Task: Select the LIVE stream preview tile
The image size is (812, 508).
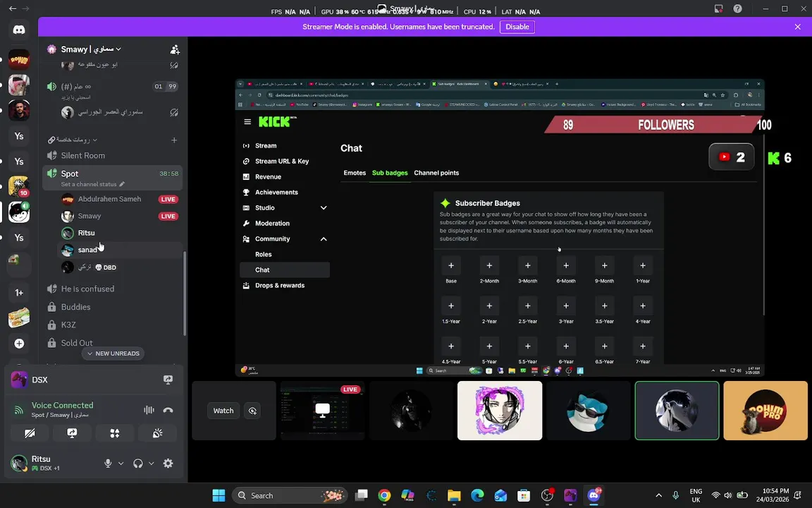Action: click(x=323, y=411)
